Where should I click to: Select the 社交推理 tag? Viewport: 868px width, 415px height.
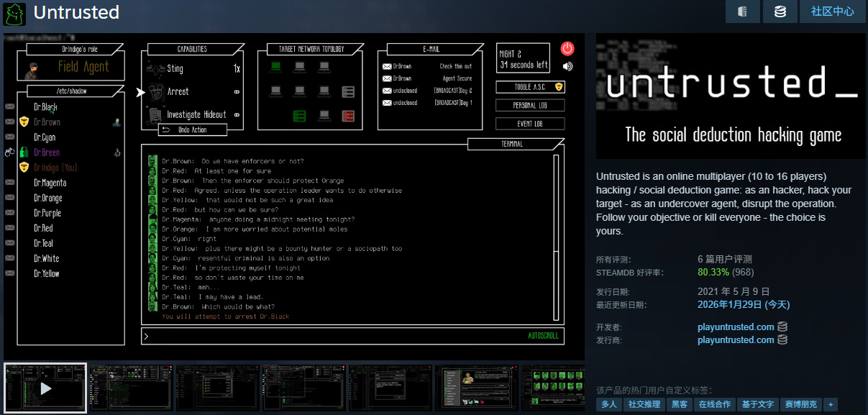644,404
